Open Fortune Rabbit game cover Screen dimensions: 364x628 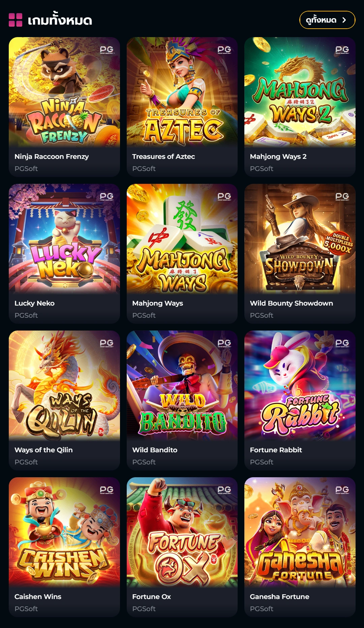tap(300, 386)
